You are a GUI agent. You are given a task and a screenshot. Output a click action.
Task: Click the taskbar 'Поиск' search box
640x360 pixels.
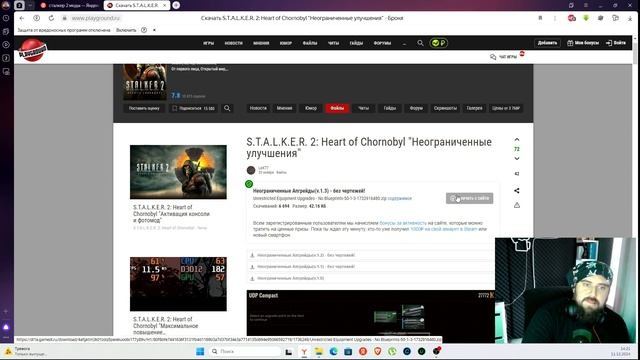click(245, 351)
